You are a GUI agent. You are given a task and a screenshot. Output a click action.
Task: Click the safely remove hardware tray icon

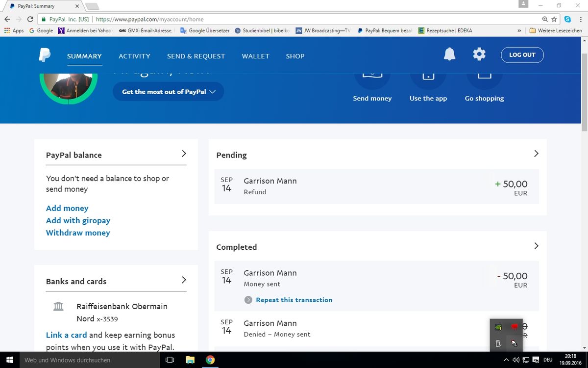click(498, 343)
